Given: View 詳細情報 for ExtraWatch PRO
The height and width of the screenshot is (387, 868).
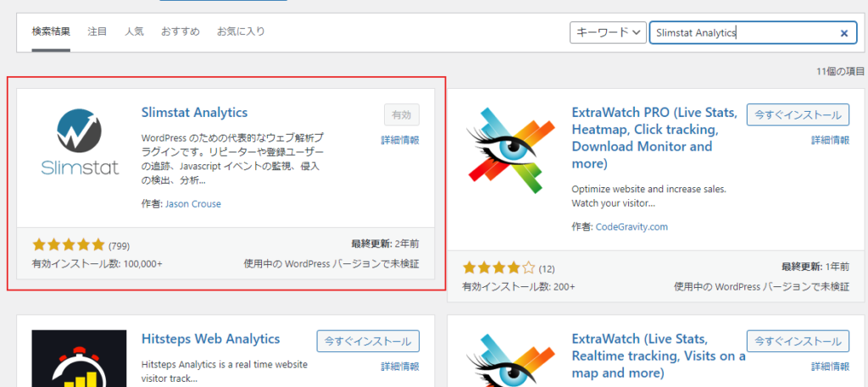Looking at the screenshot, I should pyautogui.click(x=831, y=141).
